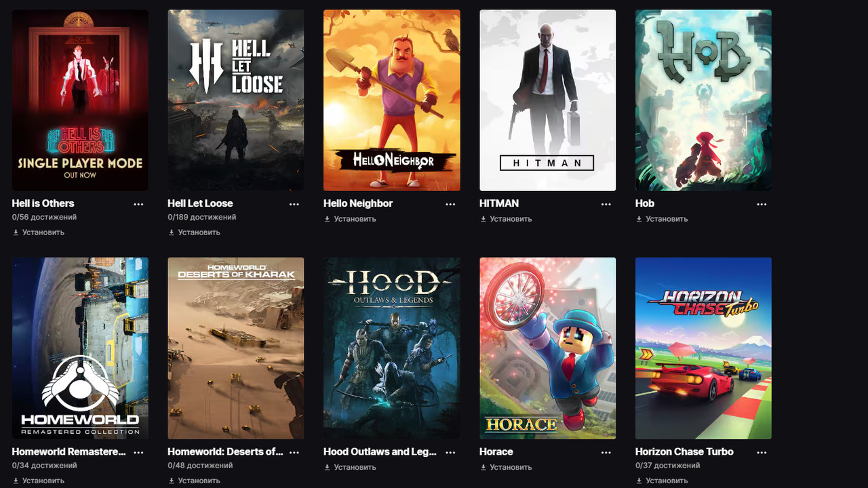Open the three-dot menu for Hell Let Loose
Viewport: 868px width, 488px height.
pos(294,204)
